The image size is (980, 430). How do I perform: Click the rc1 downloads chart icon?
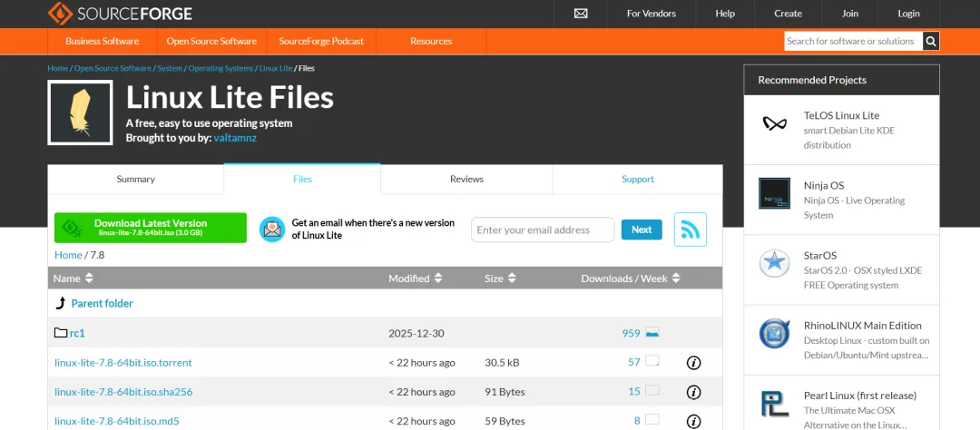point(652,333)
